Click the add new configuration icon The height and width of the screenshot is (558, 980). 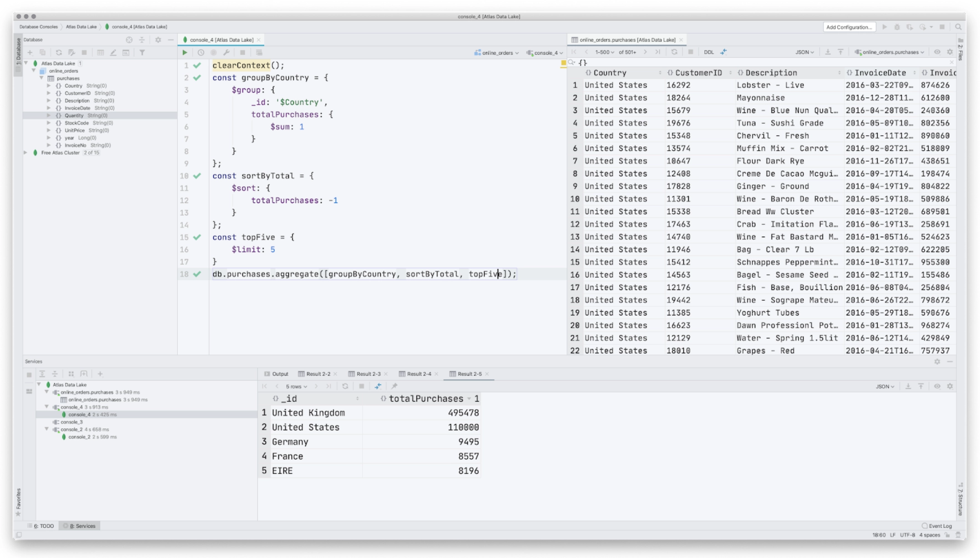pyautogui.click(x=849, y=26)
